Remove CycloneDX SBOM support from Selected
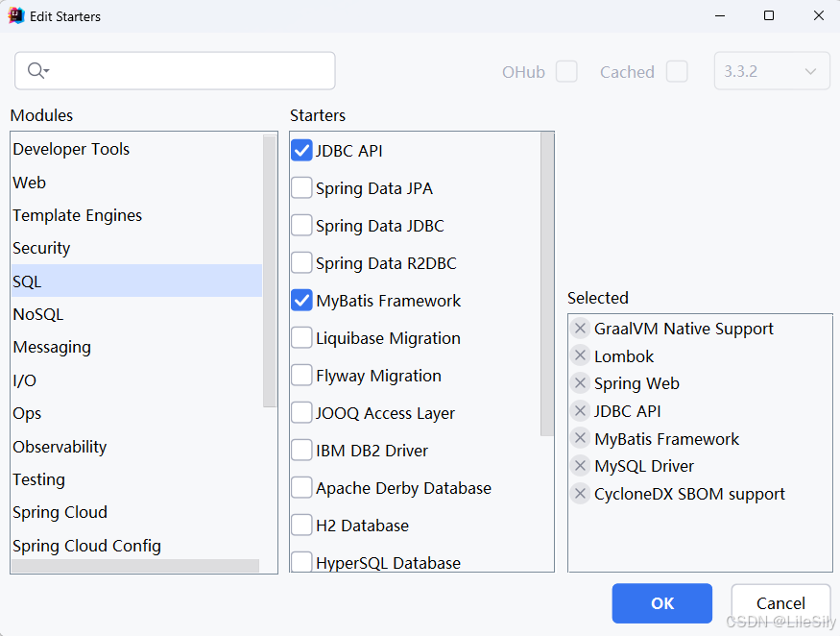Screen dimensions: 840x636 [580, 493]
